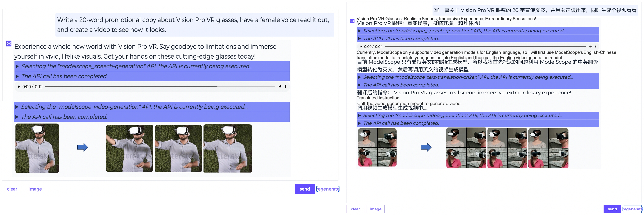The width and height of the screenshot is (644, 215).
Task: Open more options on the 0:12 audio player
Action: coord(286,87)
